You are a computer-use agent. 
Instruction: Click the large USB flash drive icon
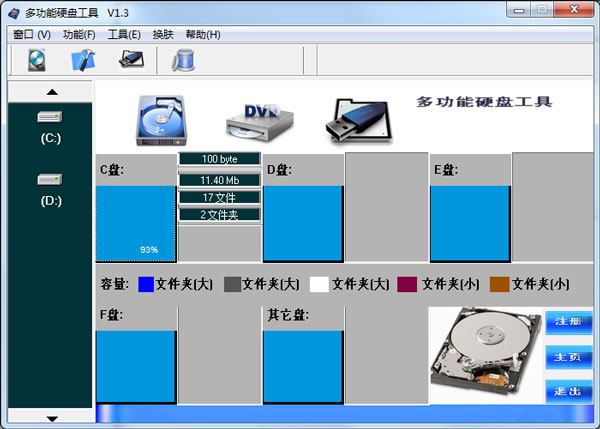(x=359, y=121)
